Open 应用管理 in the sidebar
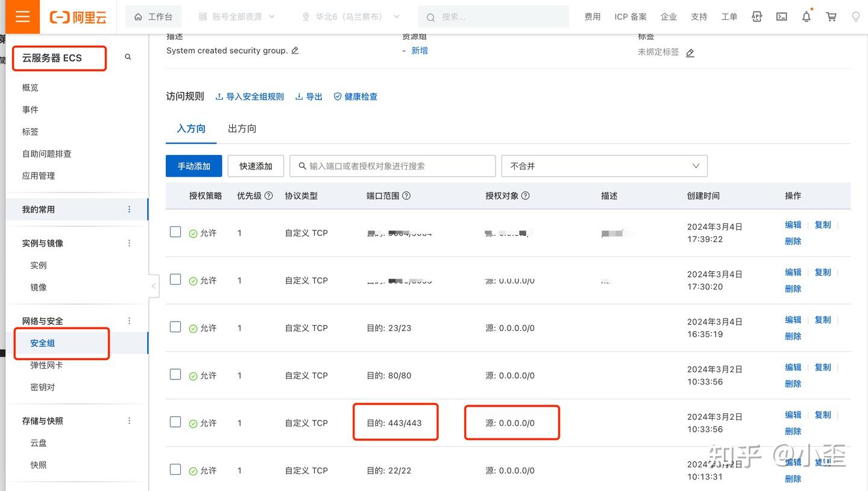This screenshot has height=491, width=868. tap(39, 176)
